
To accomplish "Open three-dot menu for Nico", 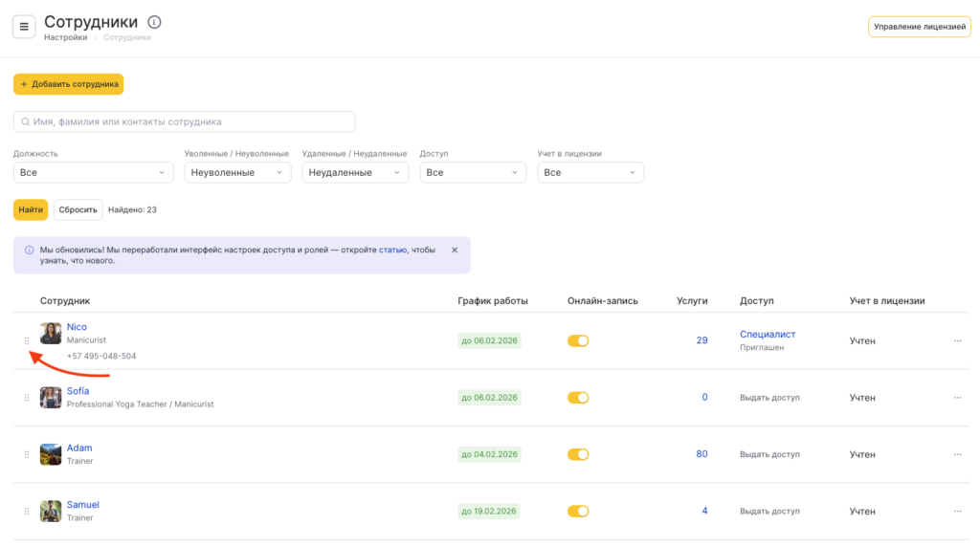I will tap(957, 341).
